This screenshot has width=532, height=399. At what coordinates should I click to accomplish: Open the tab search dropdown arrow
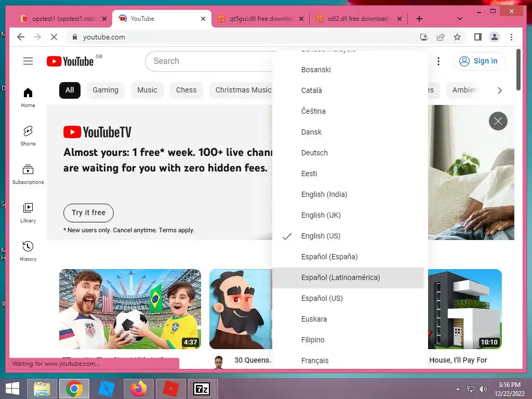[459, 19]
